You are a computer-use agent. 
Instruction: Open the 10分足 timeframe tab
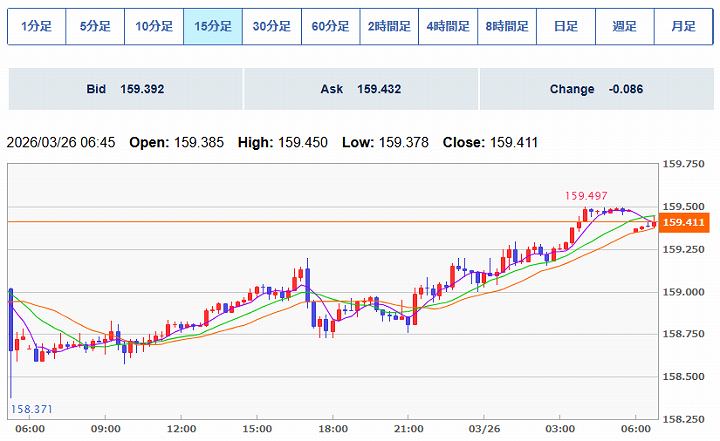(154, 27)
